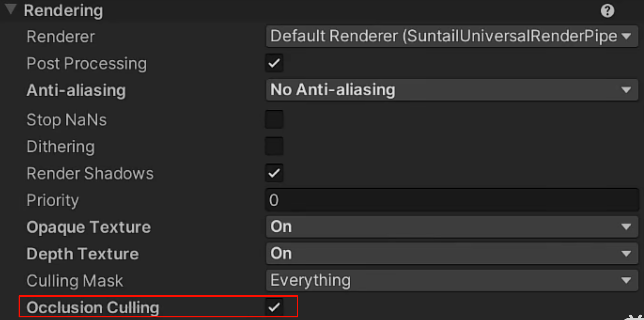Image resolution: width=644 pixels, height=320 pixels.
Task: Enable the Stop NaNs checkbox
Action: [x=274, y=119]
